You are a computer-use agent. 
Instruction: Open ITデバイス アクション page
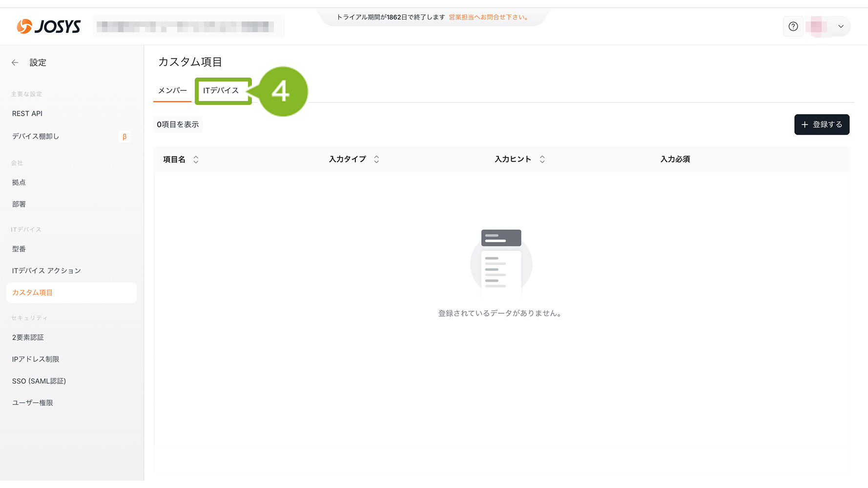pos(46,271)
